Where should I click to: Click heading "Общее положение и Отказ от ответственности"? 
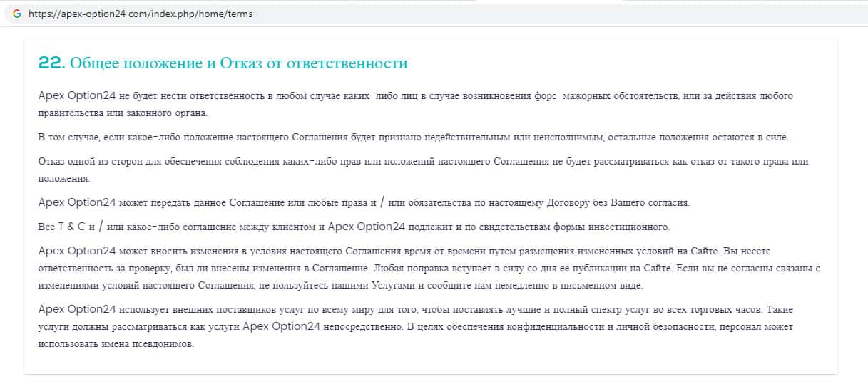click(239, 63)
